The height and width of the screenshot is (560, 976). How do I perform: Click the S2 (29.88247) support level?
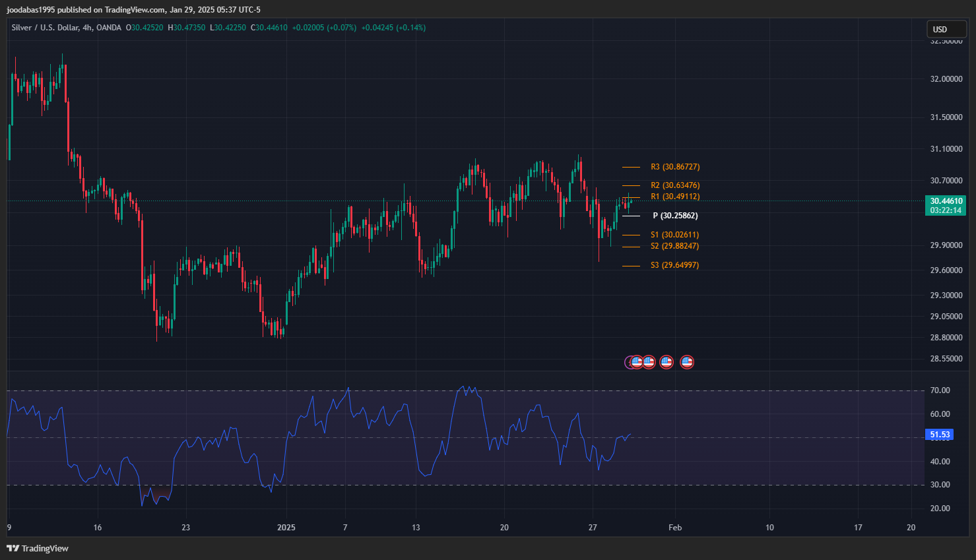pyautogui.click(x=674, y=246)
